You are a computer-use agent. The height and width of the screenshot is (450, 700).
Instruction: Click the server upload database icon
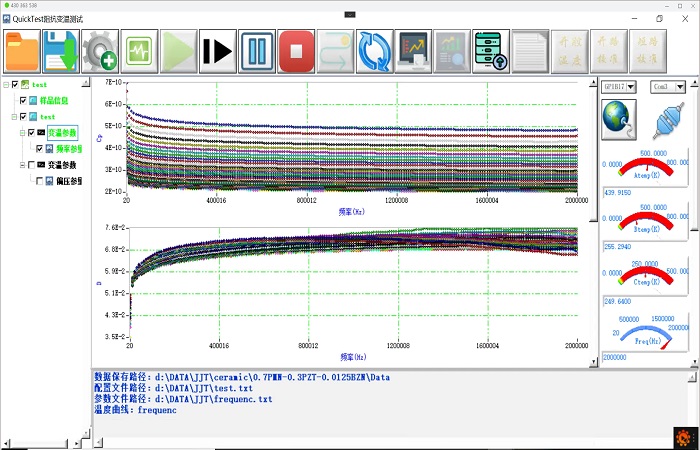(491, 51)
